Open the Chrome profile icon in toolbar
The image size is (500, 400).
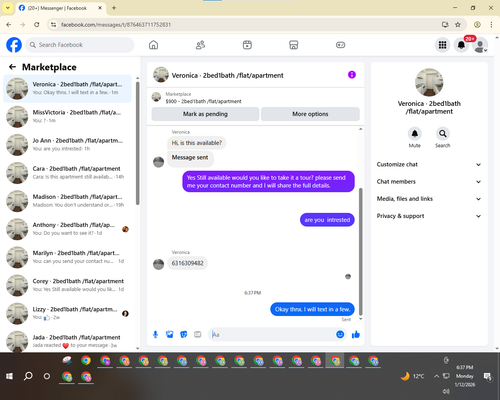[x=477, y=24]
